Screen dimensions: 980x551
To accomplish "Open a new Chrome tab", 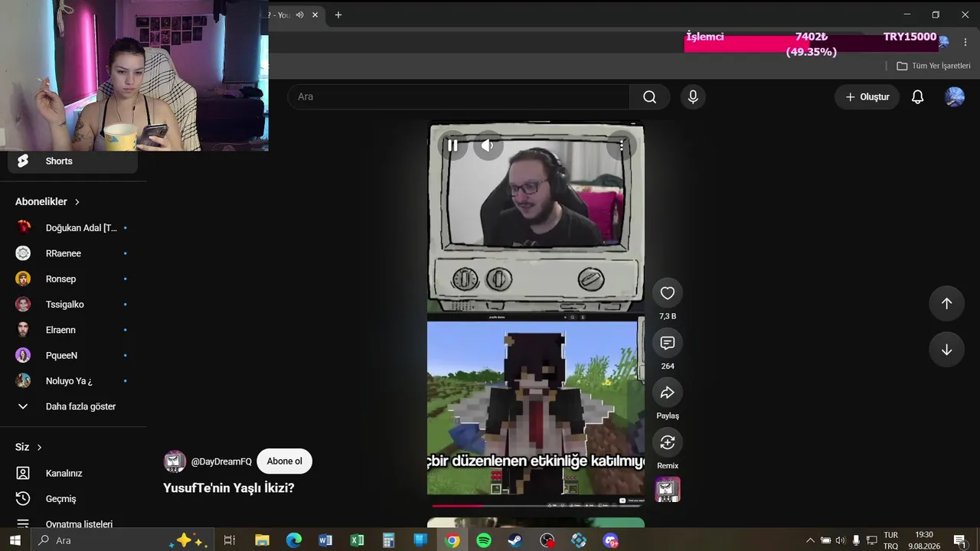I will coord(338,15).
